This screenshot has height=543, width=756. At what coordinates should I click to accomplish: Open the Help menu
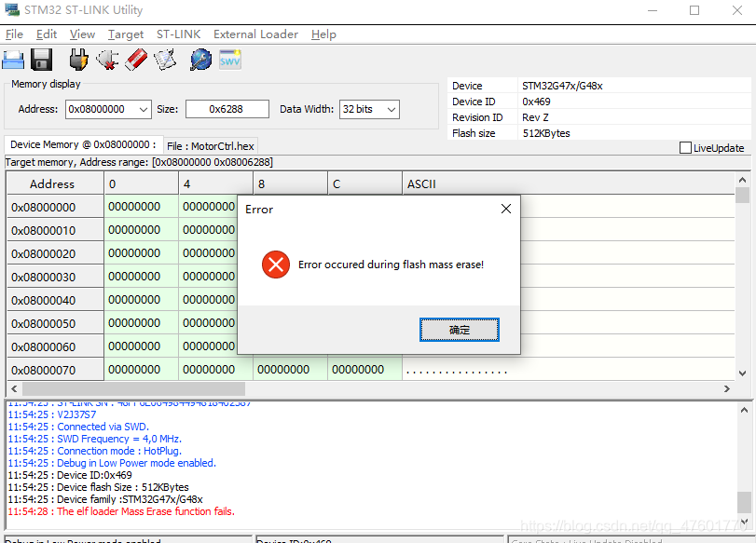coord(323,34)
